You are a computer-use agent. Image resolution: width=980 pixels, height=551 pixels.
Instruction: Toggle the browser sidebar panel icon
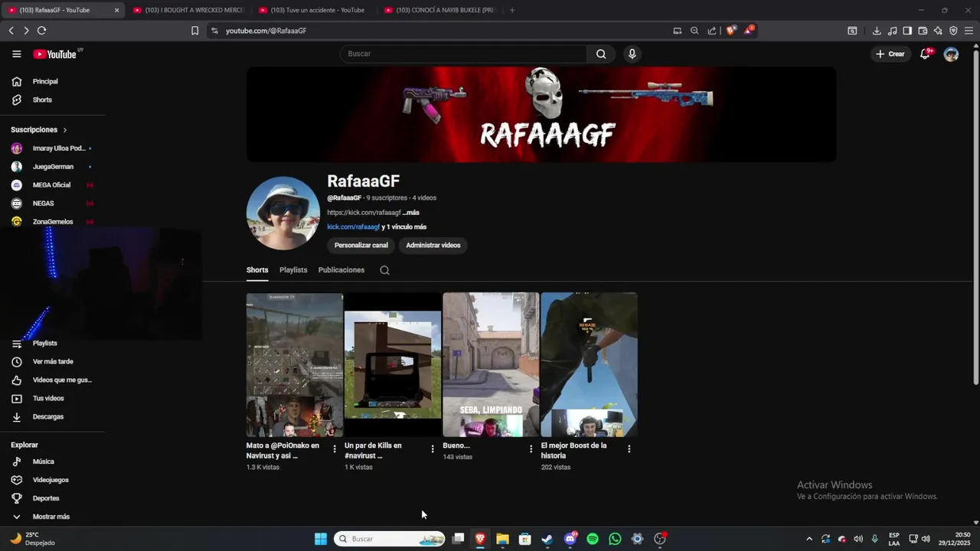tap(907, 31)
